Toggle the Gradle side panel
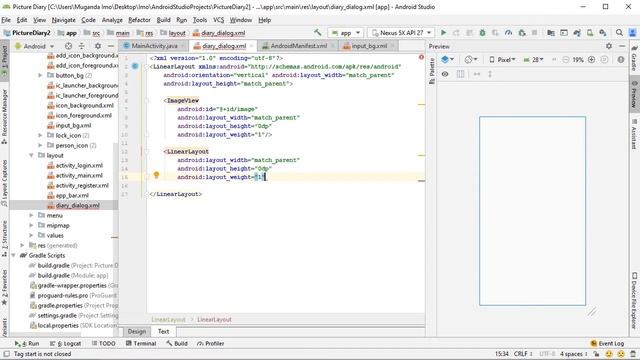Image resolution: width=640 pixels, height=360 pixels. (634, 59)
